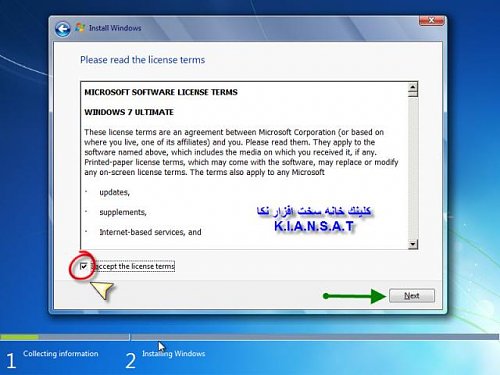Click the license text scroll up arrow

pos(413,87)
